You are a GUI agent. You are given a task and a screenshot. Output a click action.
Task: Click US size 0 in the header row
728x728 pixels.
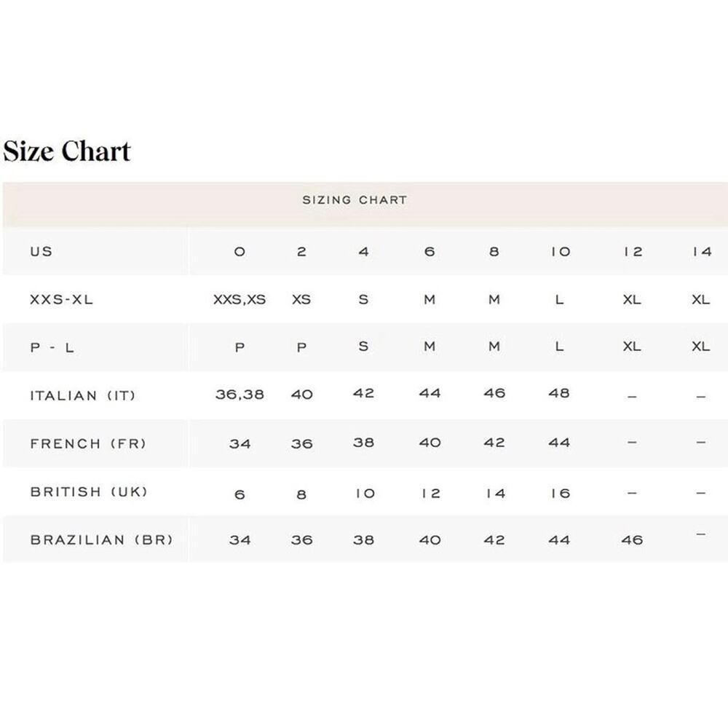240,252
